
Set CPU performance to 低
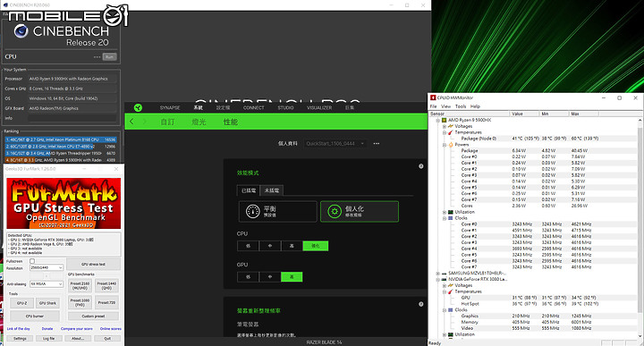248,246
